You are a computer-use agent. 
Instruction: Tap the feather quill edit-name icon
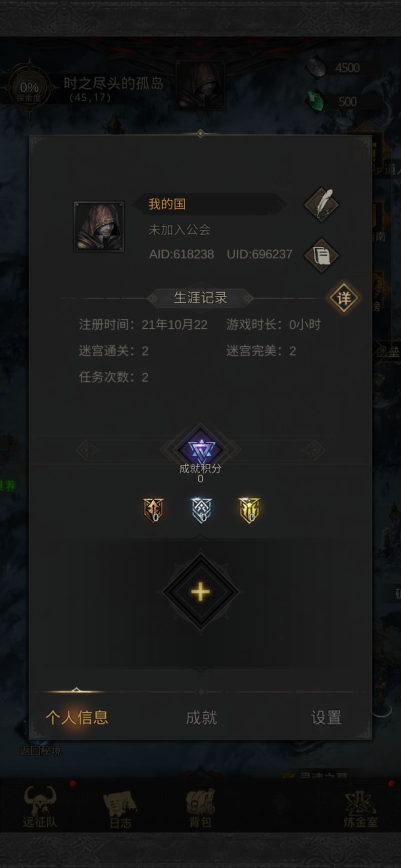tap(322, 204)
